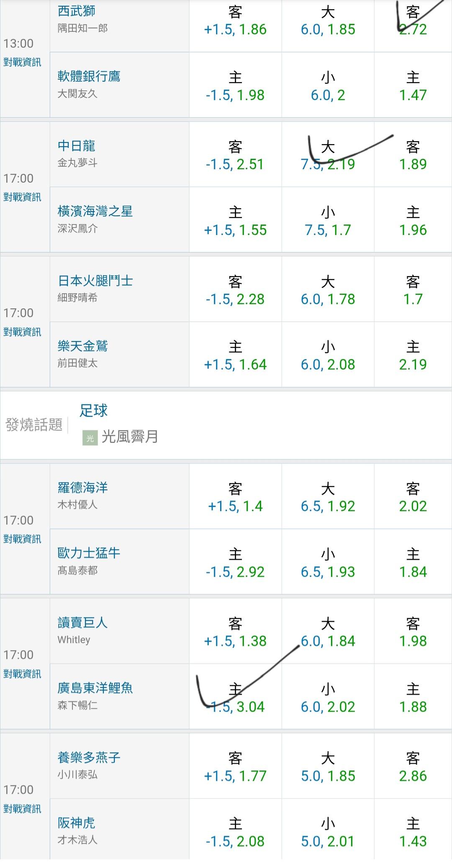
Task: Open the 廣島東洋鯉魚 team link
Action: [x=95, y=688]
